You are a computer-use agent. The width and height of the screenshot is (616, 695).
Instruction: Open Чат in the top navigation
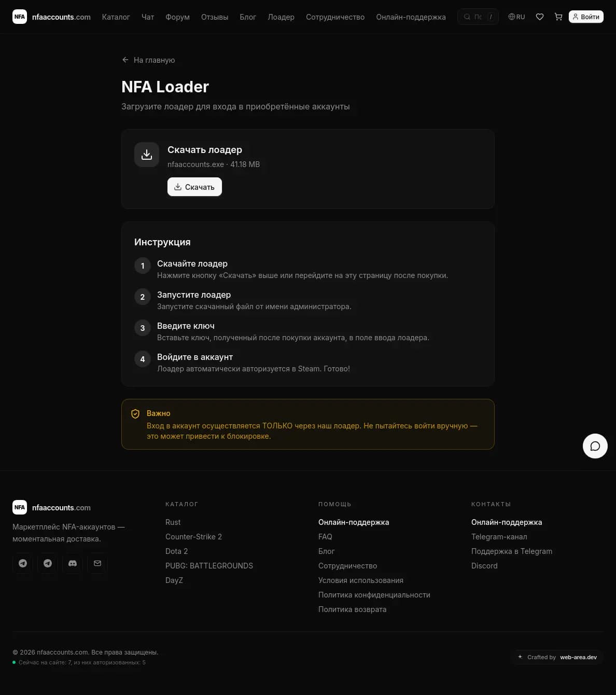click(x=148, y=17)
